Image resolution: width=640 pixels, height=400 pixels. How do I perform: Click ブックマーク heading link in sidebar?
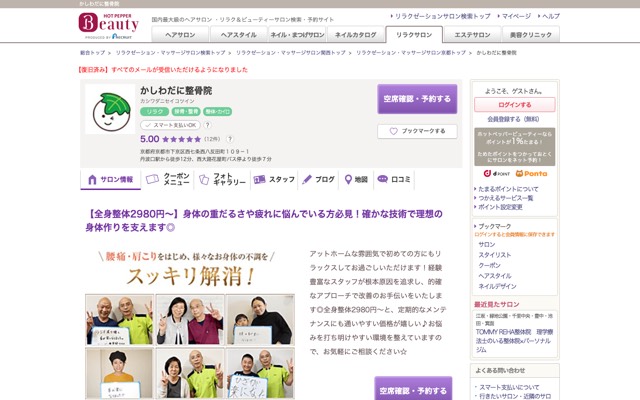494,226
